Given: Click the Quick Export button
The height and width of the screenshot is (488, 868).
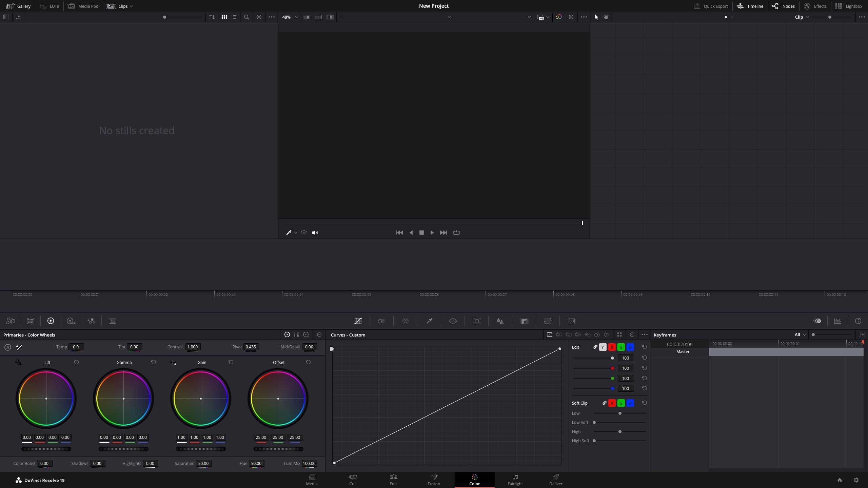Looking at the screenshot, I should [711, 6].
